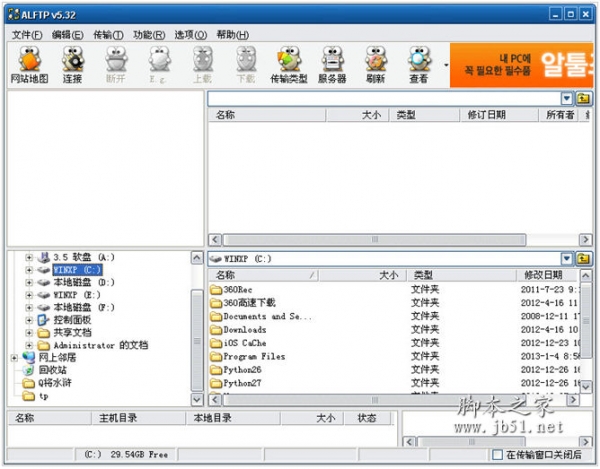Click the 下载 download toolbar icon

point(246,65)
